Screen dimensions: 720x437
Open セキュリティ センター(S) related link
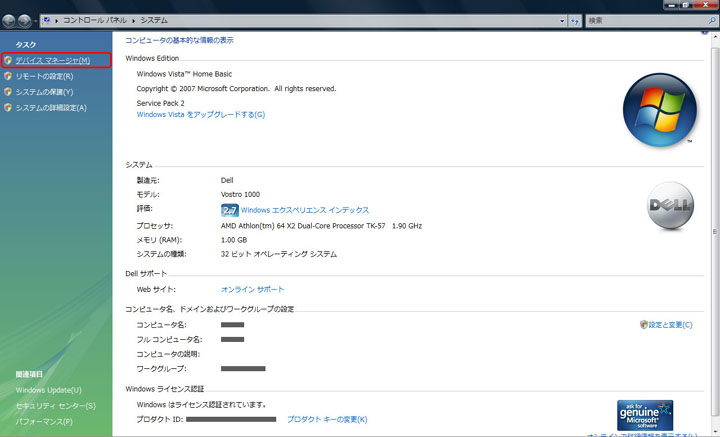pos(56,406)
